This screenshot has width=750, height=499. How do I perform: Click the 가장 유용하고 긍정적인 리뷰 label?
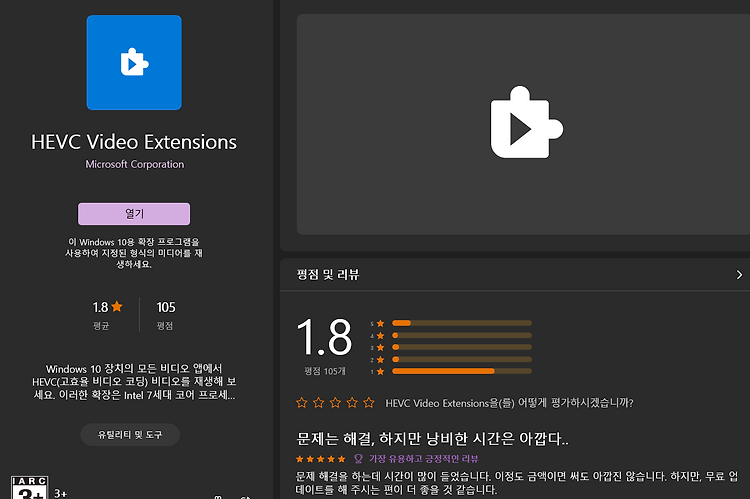(x=423, y=459)
